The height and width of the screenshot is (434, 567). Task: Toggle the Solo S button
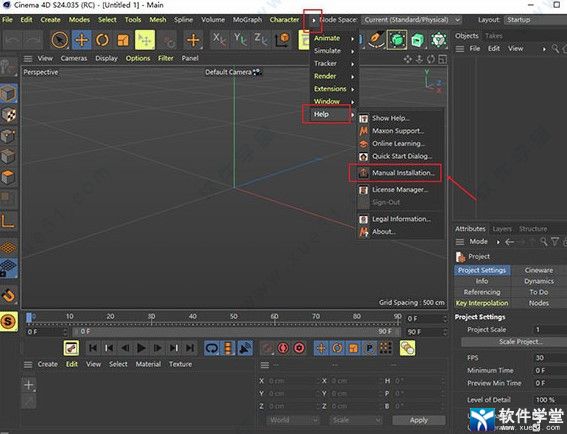[x=9, y=321]
